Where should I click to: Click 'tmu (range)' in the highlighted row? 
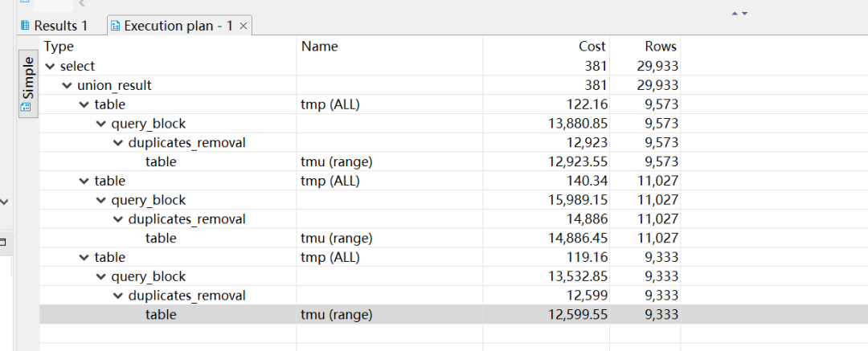click(336, 315)
